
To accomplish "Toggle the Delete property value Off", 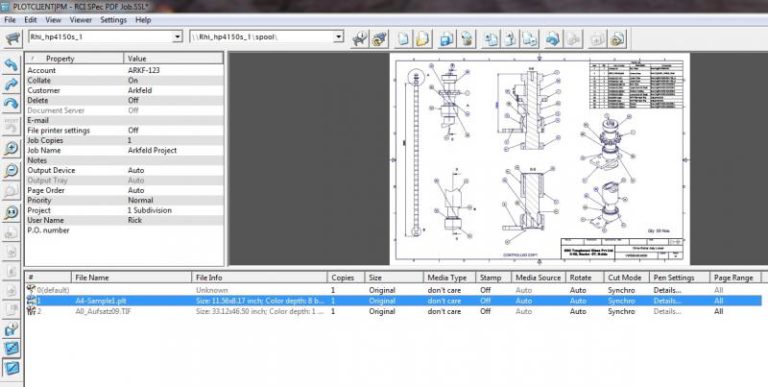I will tap(133, 100).
